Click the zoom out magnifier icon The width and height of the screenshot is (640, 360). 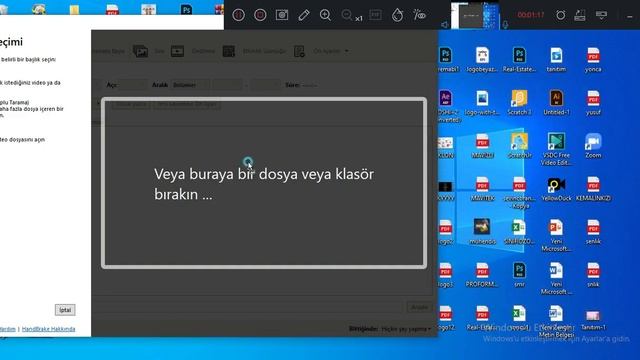point(347,15)
